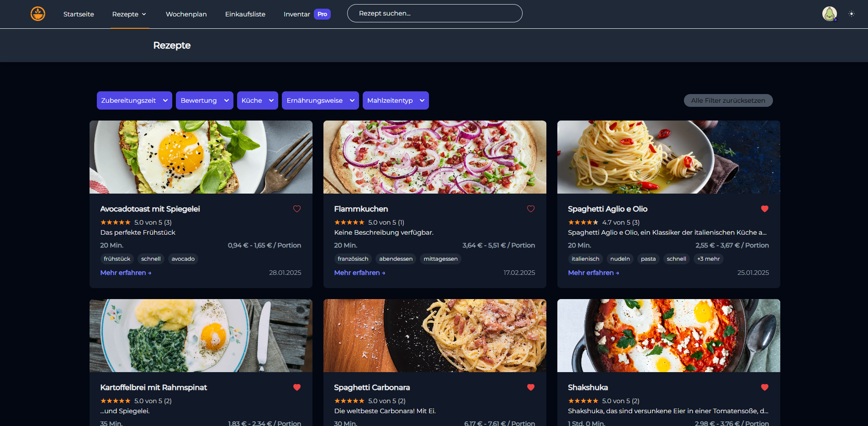Toggle light mode with sun icon

click(x=852, y=14)
